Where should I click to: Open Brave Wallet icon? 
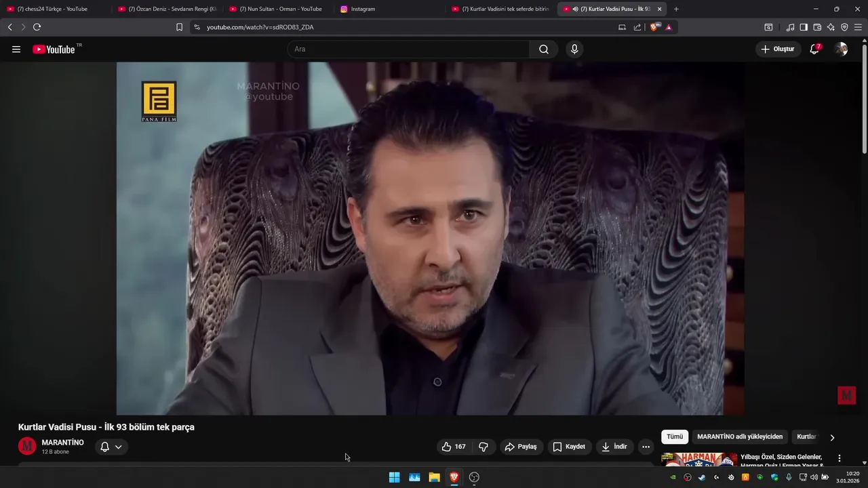pyautogui.click(x=817, y=27)
